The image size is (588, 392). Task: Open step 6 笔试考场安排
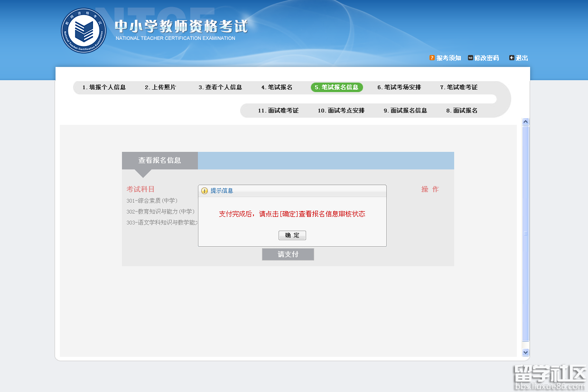coord(400,87)
